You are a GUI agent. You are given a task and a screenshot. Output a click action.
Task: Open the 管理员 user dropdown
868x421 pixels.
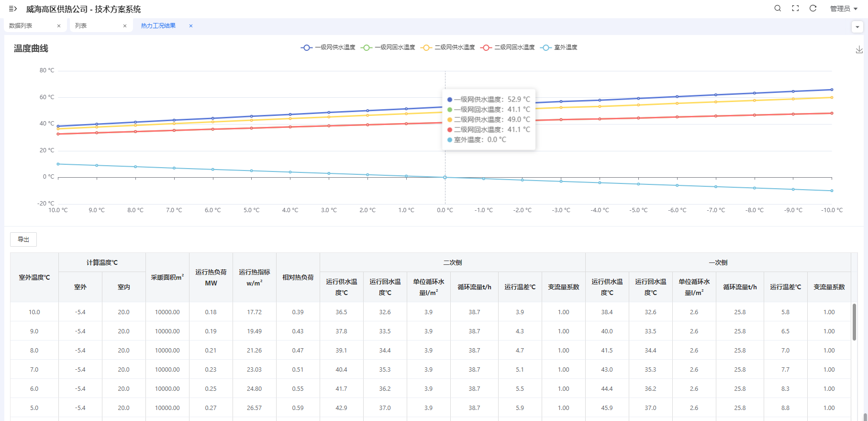click(x=844, y=9)
